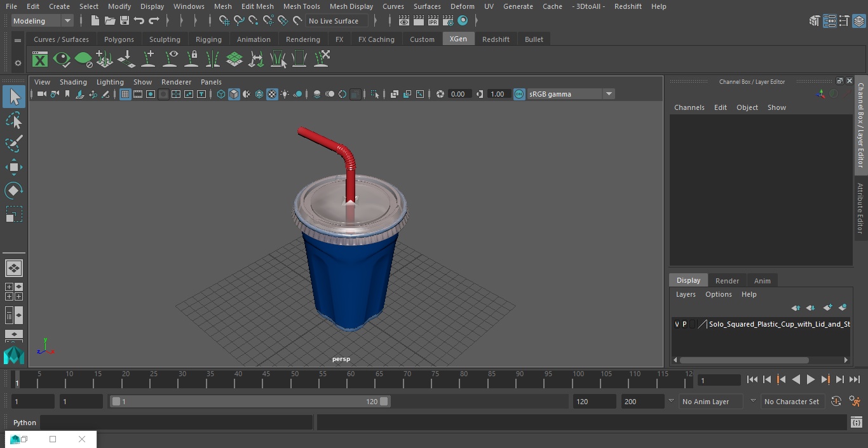Screen dimensions: 868x448
Task: Open the Mesh Tools menu
Action: coord(301,6)
